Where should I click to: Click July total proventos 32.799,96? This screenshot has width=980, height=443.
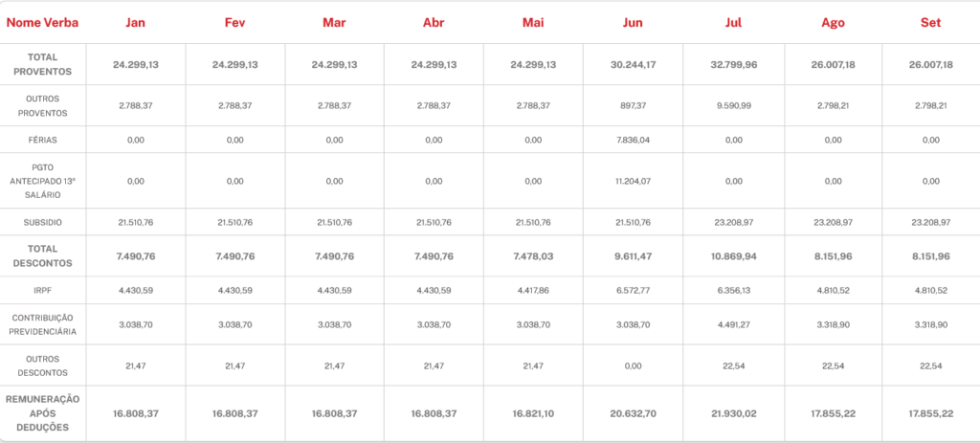[732, 65]
